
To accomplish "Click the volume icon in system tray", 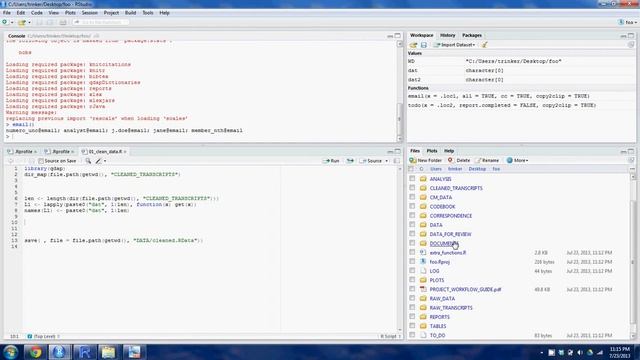I will (580, 352).
